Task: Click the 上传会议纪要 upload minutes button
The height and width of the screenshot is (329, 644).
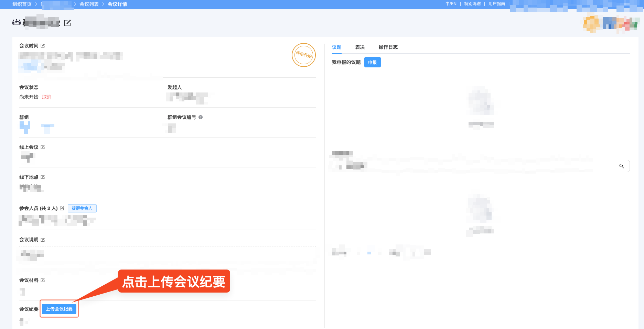Action: pyautogui.click(x=59, y=309)
